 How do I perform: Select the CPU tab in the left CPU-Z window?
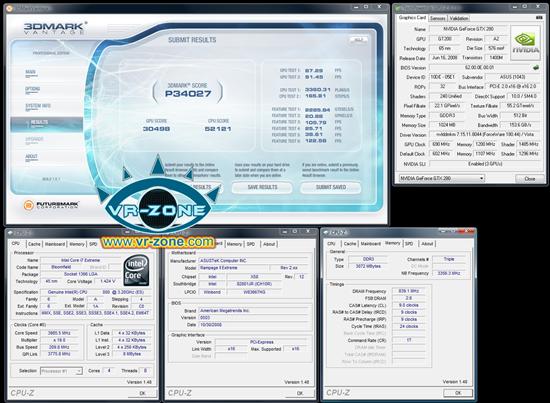point(16,243)
